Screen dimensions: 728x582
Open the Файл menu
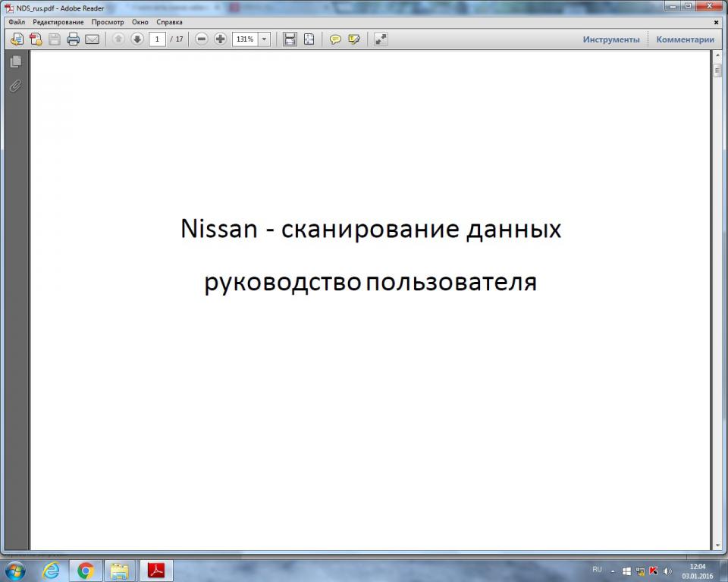[x=17, y=22]
